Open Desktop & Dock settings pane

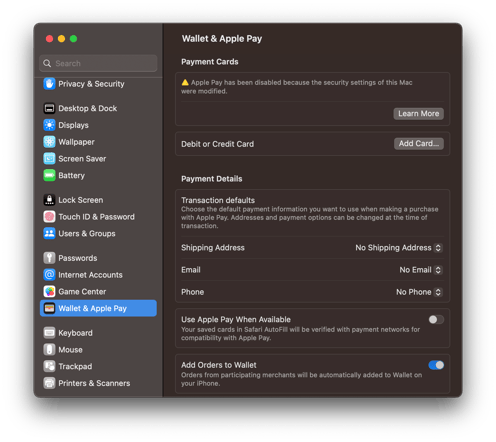[98, 108]
